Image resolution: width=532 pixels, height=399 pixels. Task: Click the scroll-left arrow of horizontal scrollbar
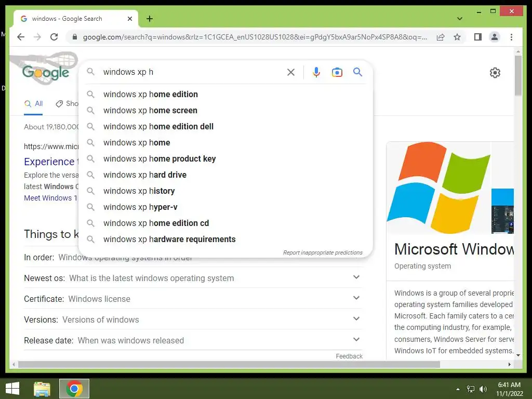(x=14, y=364)
